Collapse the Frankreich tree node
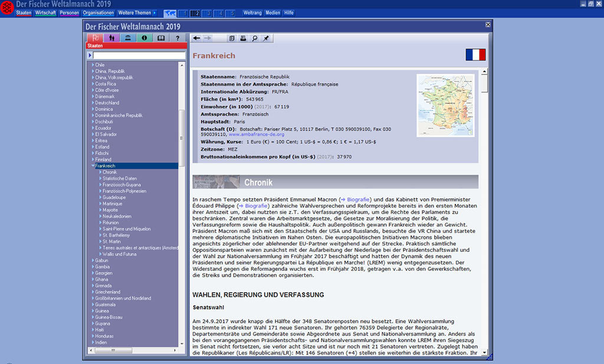This screenshot has height=364, width=604. 93,166
